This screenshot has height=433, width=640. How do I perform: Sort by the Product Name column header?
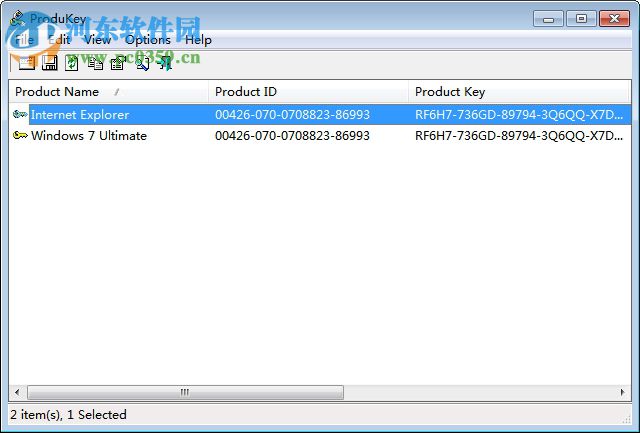(109, 92)
